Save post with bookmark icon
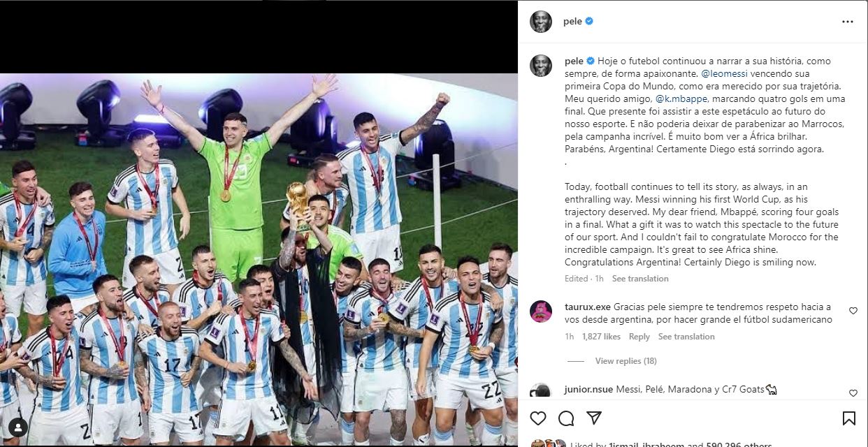 point(849,418)
